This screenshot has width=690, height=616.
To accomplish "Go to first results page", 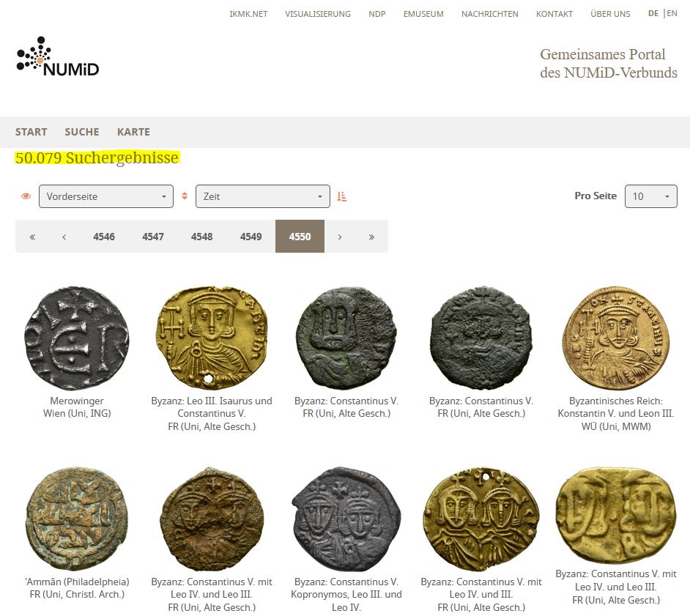I will pos(32,237).
